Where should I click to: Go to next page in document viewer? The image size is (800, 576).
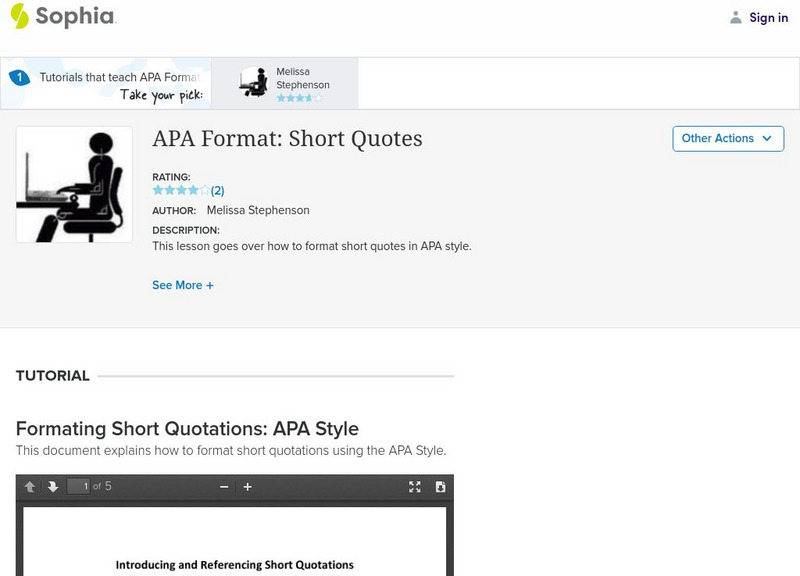click(x=53, y=487)
